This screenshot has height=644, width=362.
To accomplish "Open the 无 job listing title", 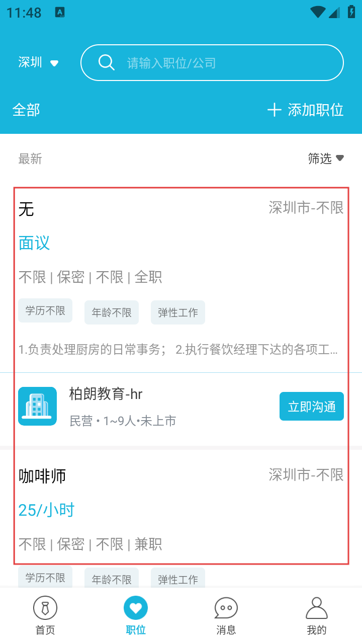I will click(26, 209).
